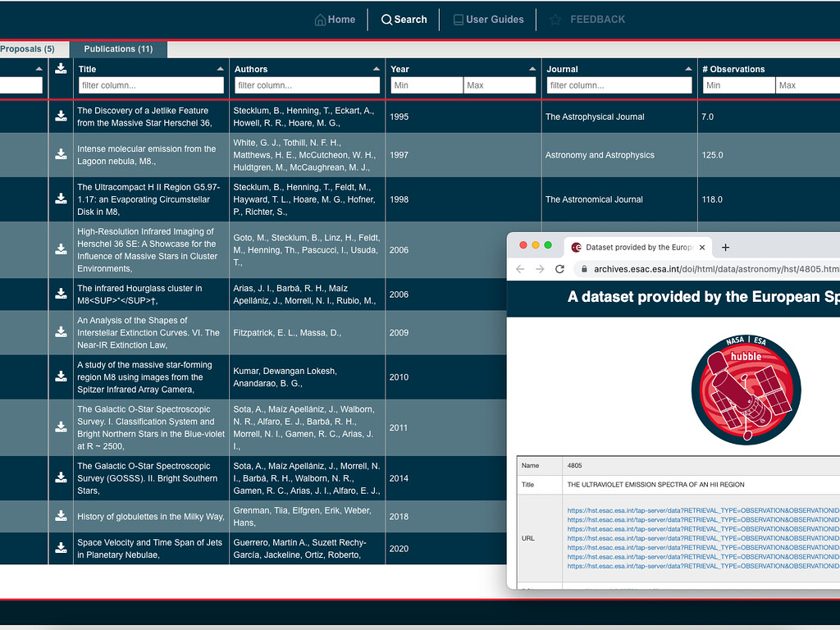Click the Observations Max filter field
The height and width of the screenshot is (630, 840).
pos(808,85)
